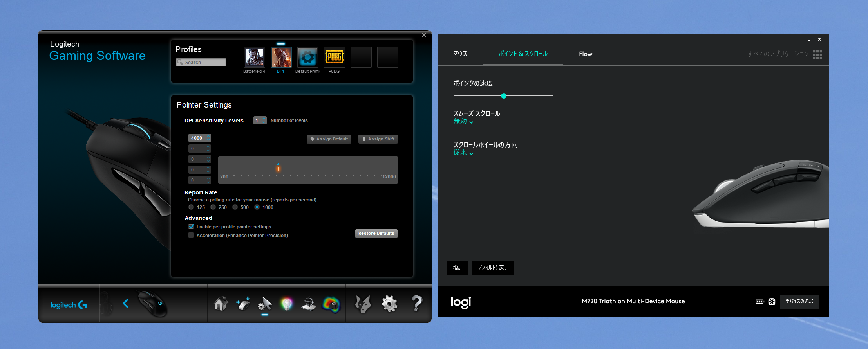Close the Logitech Options window

click(x=819, y=39)
